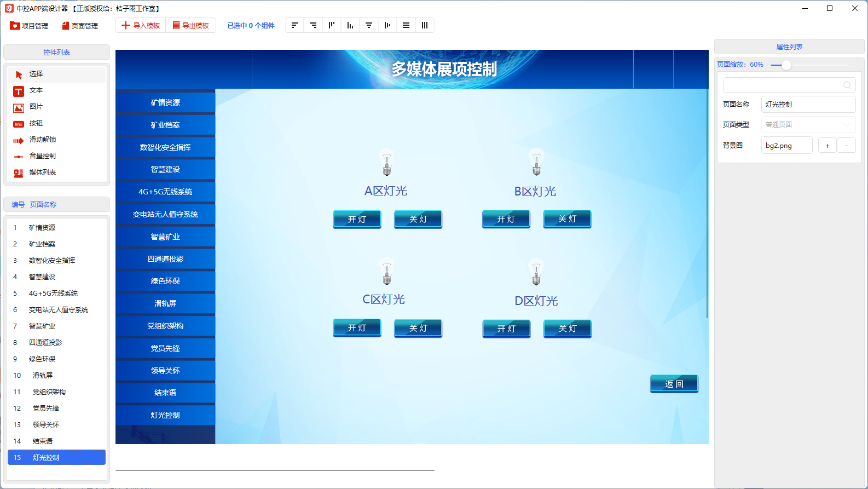This screenshot has width=868, height=489.
Task: Click the D区灯光 light bulb image
Action: (x=536, y=272)
